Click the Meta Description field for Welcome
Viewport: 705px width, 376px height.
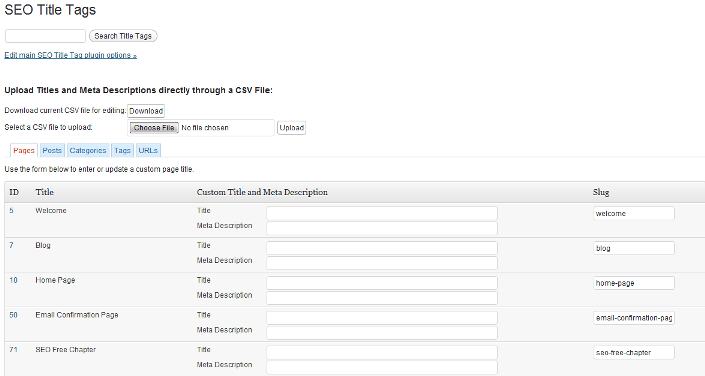382,228
